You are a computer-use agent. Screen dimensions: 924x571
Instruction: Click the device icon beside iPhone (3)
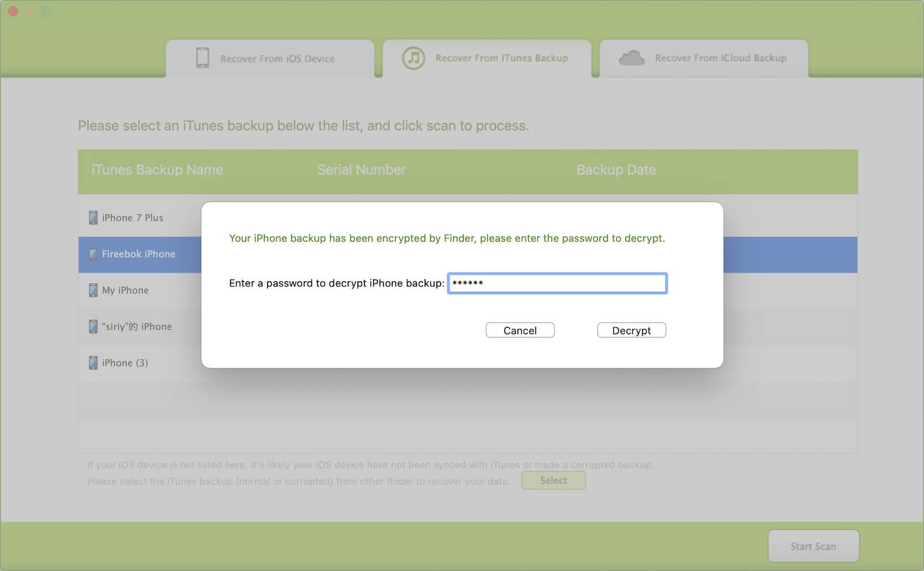tap(93, 363)
